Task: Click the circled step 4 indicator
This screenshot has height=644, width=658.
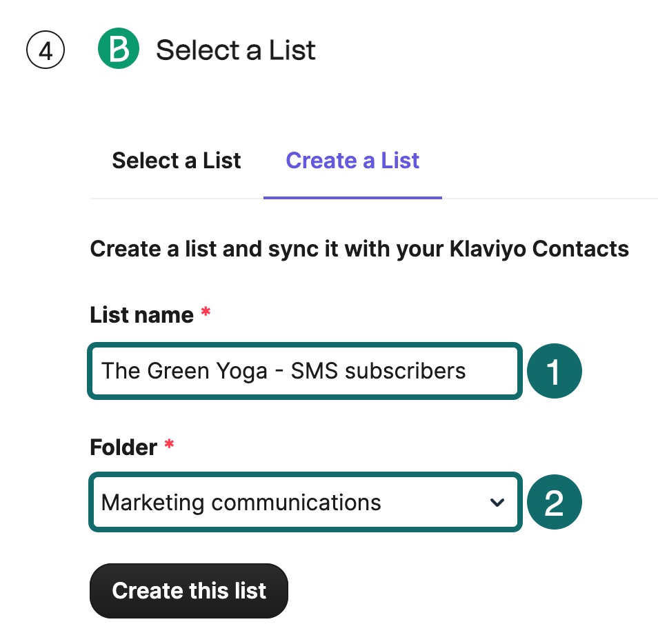Action: (45, 49)
